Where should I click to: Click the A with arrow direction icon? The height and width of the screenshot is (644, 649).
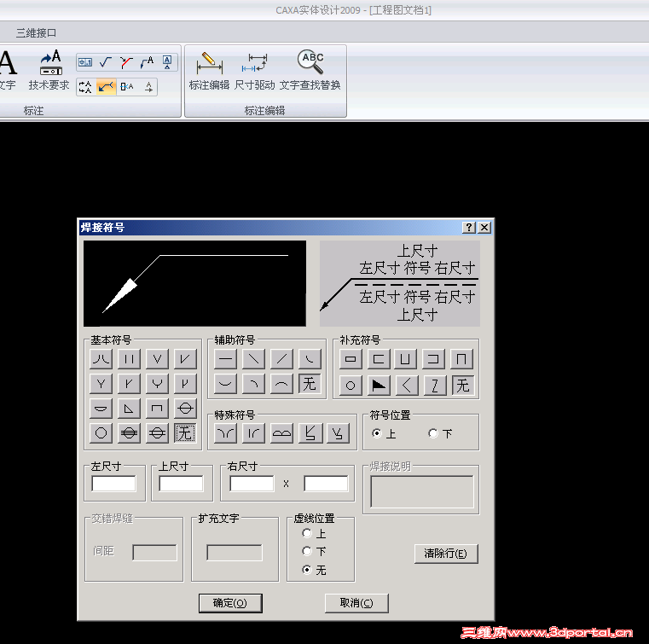148,87
